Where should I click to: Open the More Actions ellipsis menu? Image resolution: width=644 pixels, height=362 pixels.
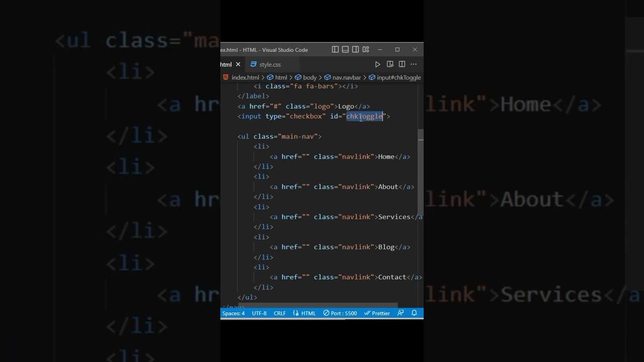[414, 64]
